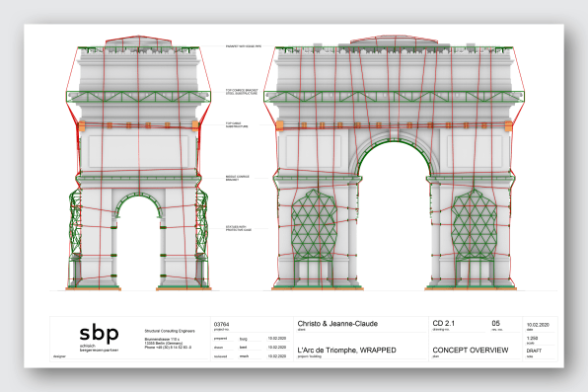Viewport: 588px width, 392px height.
Task: Click the 'TOP CABLE SUBSTRUCTURE' annotation label
Action: pos(237,125)
